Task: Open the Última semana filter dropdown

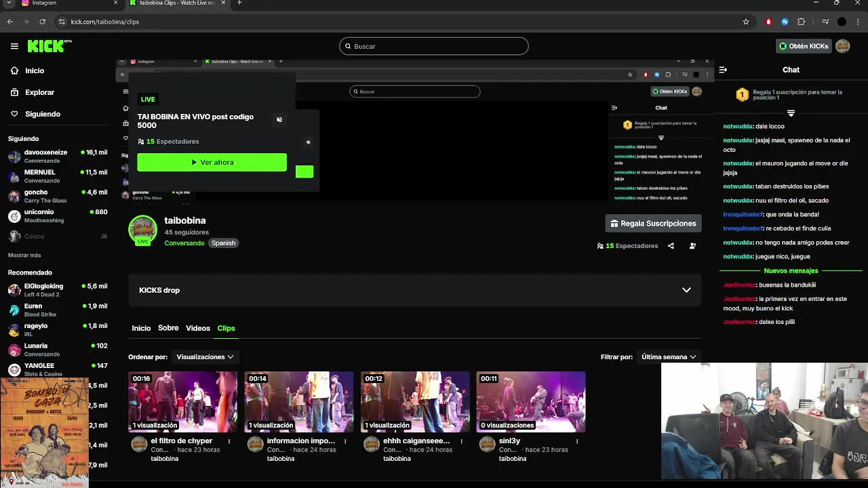Action: pyautogui.click(x=669, y=357)
